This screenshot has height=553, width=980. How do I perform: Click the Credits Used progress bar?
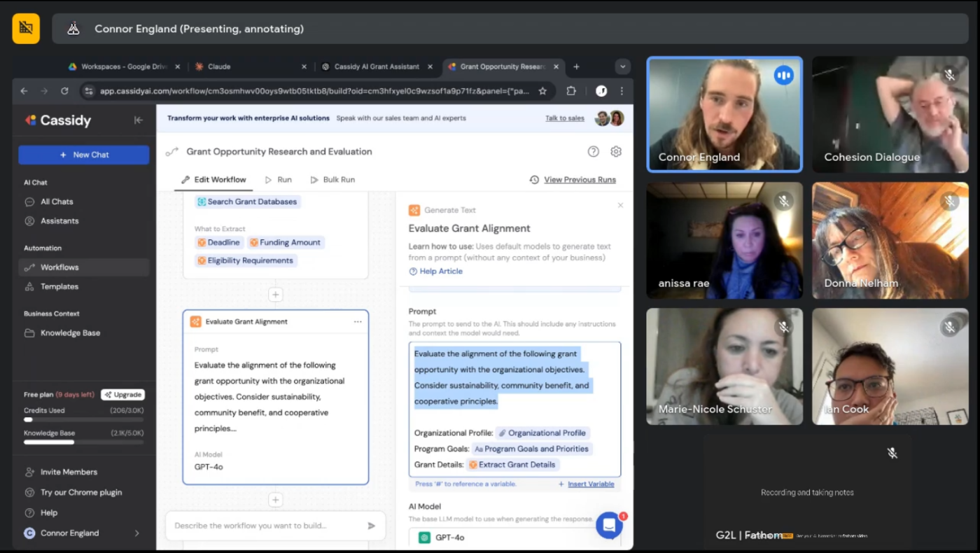point(84,420)
